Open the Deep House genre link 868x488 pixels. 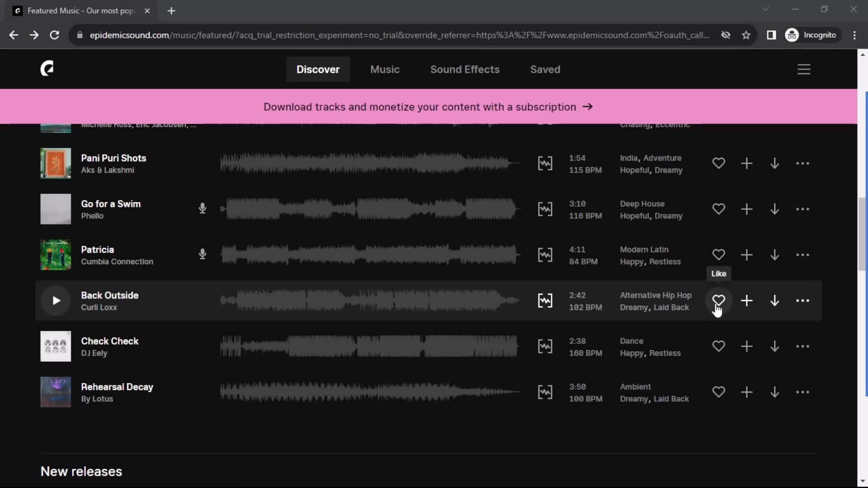click(642, 204)
